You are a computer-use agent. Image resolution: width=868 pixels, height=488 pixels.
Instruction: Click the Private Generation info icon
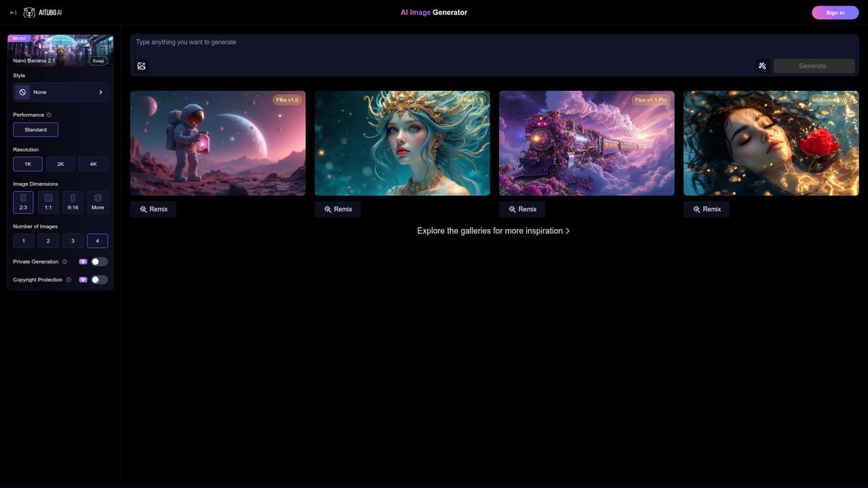pos(65,262)
